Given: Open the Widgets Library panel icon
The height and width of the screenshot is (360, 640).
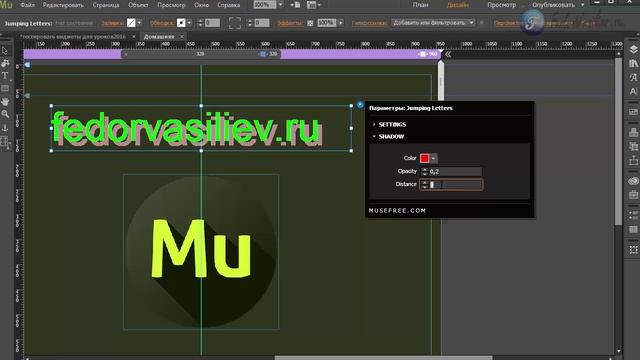Looking at the screenshot, I should (x=633, y=111).
